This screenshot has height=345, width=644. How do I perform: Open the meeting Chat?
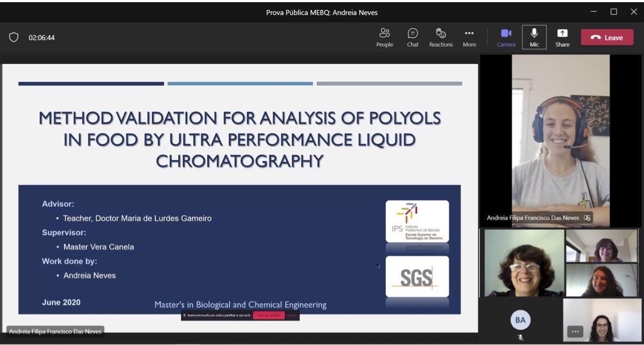coord(413,38)
